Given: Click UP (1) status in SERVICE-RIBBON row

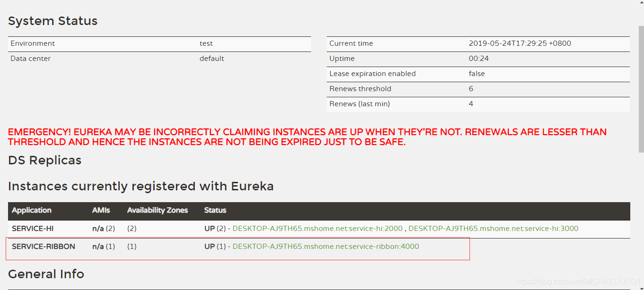Looking at the screenshot, I should pos(215,247).
